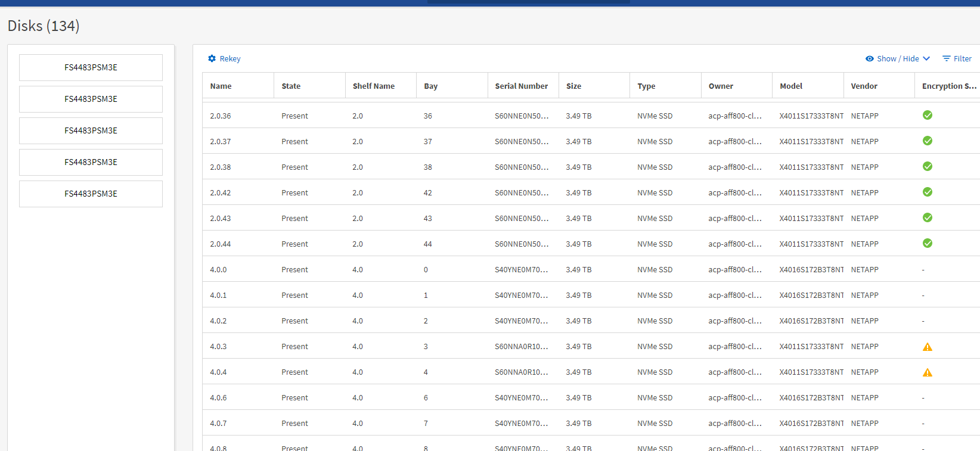
Task: Click warning triangle icon for disk 4.0.3
Action: click(x=927, y=347)
